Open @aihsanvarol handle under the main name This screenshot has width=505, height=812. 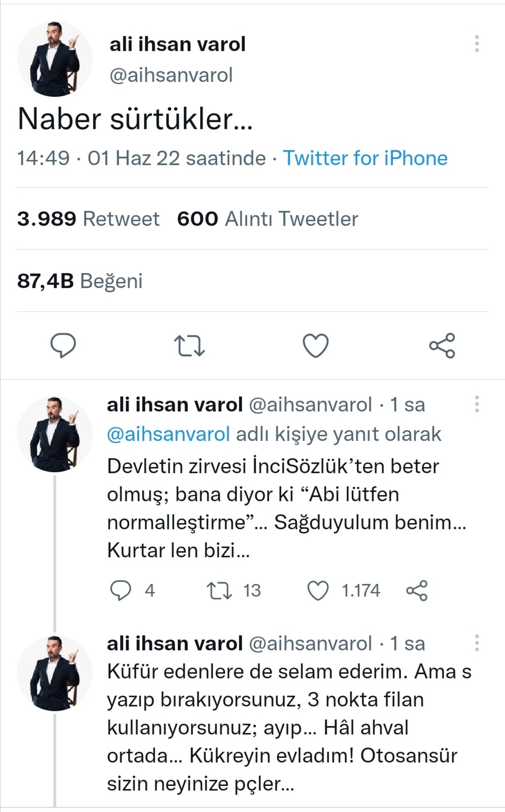[171, 75]
